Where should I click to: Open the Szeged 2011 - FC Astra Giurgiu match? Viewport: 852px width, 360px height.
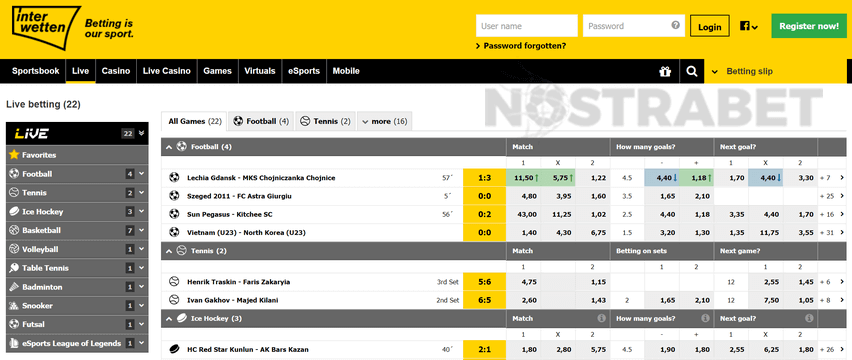(239, 196)
